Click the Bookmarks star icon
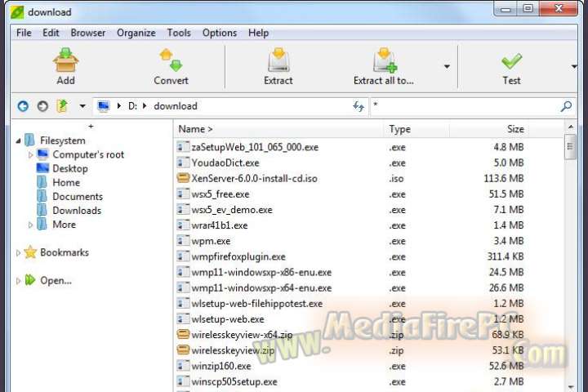The image size is (588, 392). coord(30,252)
